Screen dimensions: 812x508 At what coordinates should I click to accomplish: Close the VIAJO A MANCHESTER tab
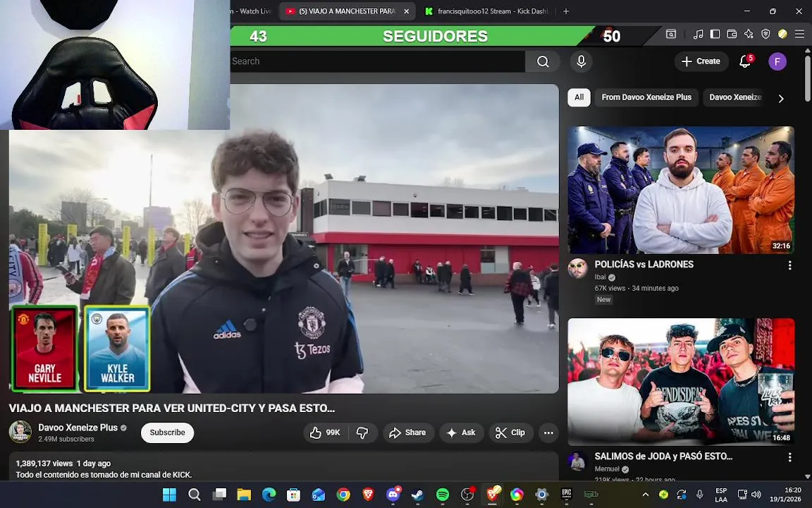tap(407, 11)
